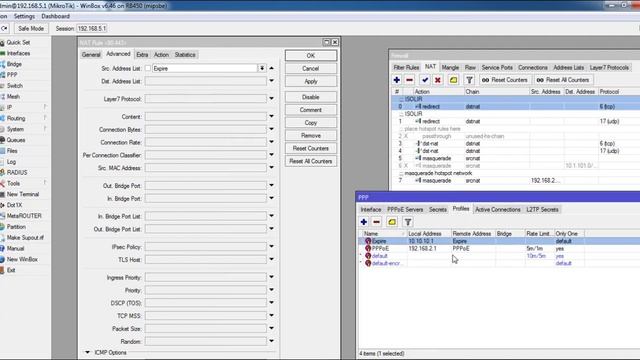
Task: Apply the NAT Rule changes
Action: pos(311,81)
